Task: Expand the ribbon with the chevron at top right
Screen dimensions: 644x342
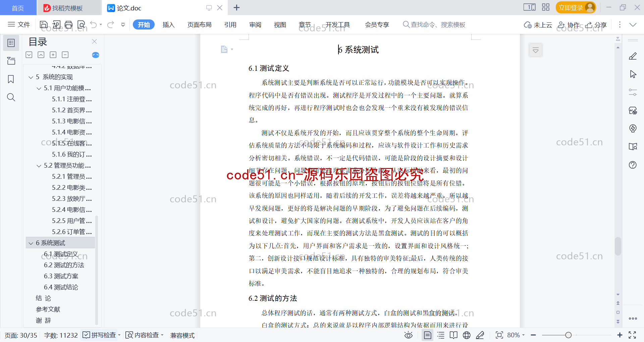Action: [633, 24]
